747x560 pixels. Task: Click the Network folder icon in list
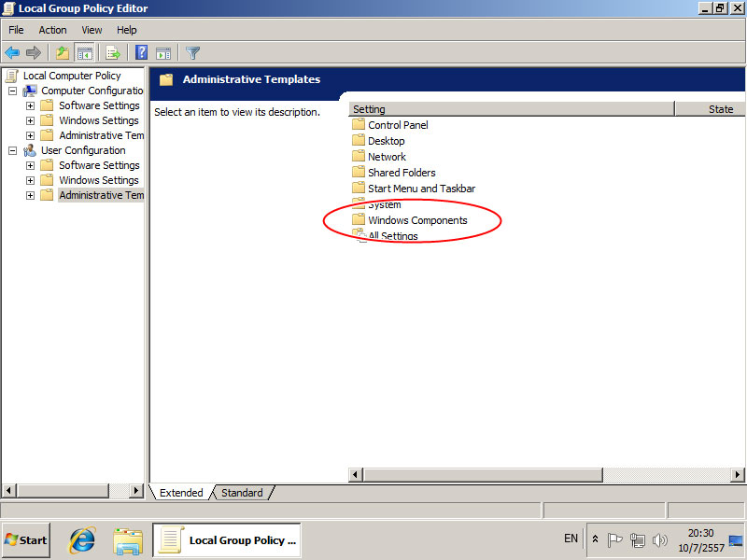point(359,156)
